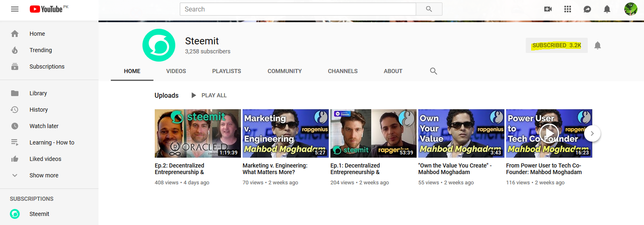This screenshot has height=225, width=644.
Task: Open the Liked videos sidebar link
Action: 45,159
